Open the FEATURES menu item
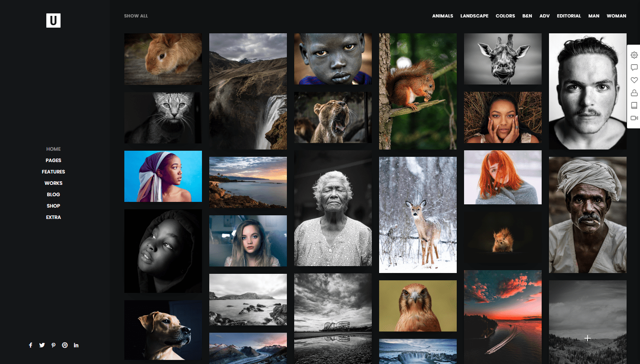 pos(53,172)
